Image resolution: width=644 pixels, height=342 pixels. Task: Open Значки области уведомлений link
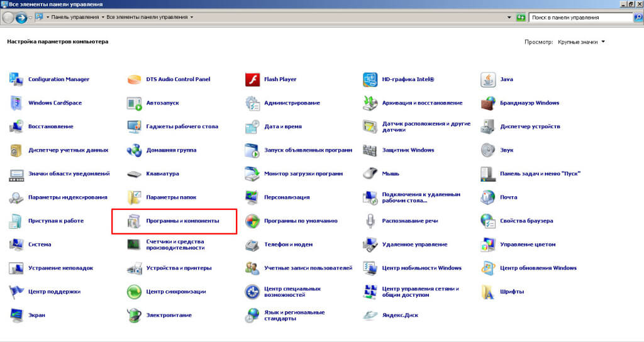(x=69, y=174)
